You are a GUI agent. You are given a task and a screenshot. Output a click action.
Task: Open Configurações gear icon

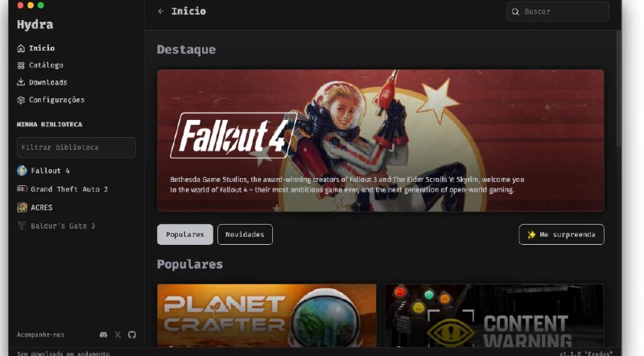21,100
